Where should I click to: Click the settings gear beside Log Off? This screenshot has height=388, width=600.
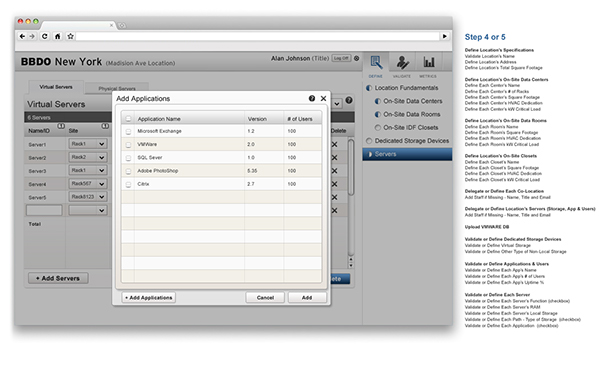[357, 58]
